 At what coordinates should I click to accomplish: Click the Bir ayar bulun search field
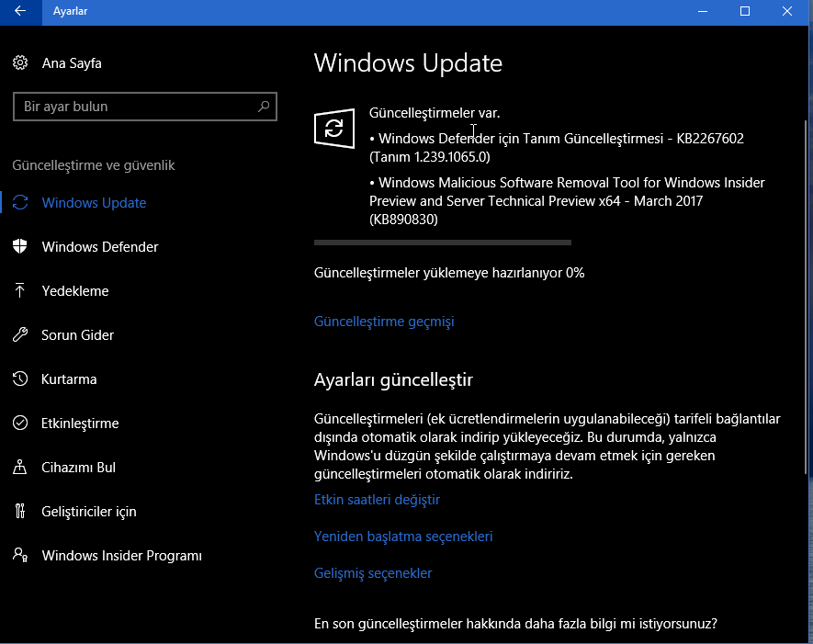click(x=144, y=107)
